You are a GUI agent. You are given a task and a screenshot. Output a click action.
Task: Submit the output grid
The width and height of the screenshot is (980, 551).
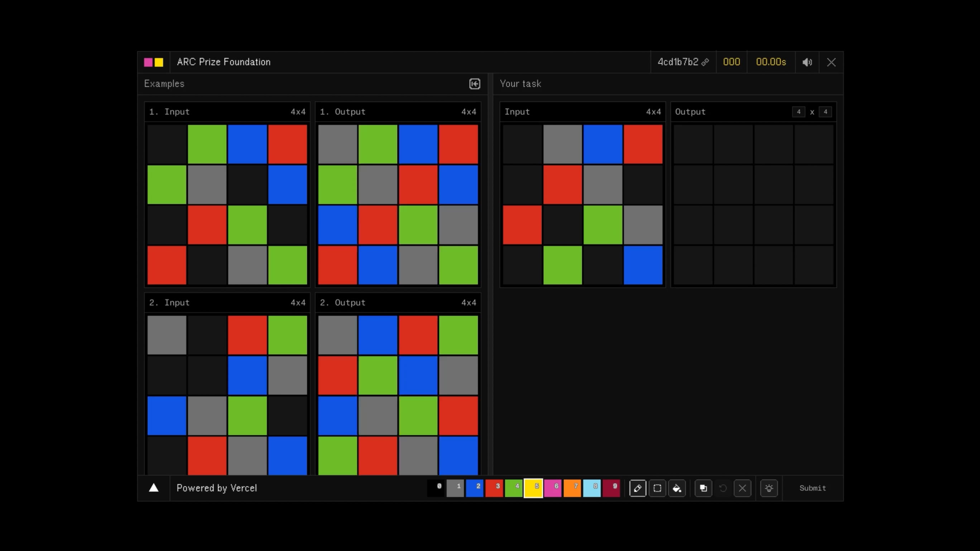[x=813, y=488]
